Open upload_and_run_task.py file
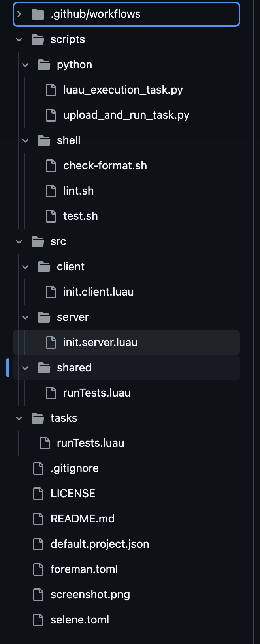Image resolution: width=260 pixels, height=644 pixels. (x=126, y=115)
